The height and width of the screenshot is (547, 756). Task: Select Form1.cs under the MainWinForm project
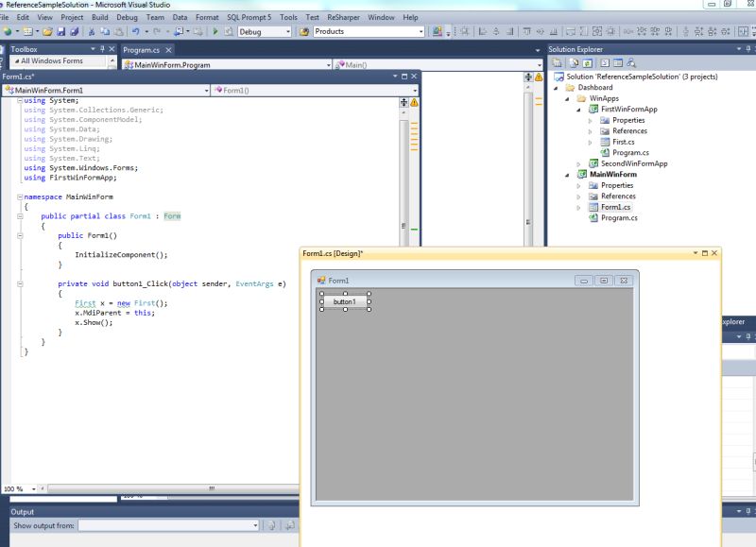(x=614, y=207)
